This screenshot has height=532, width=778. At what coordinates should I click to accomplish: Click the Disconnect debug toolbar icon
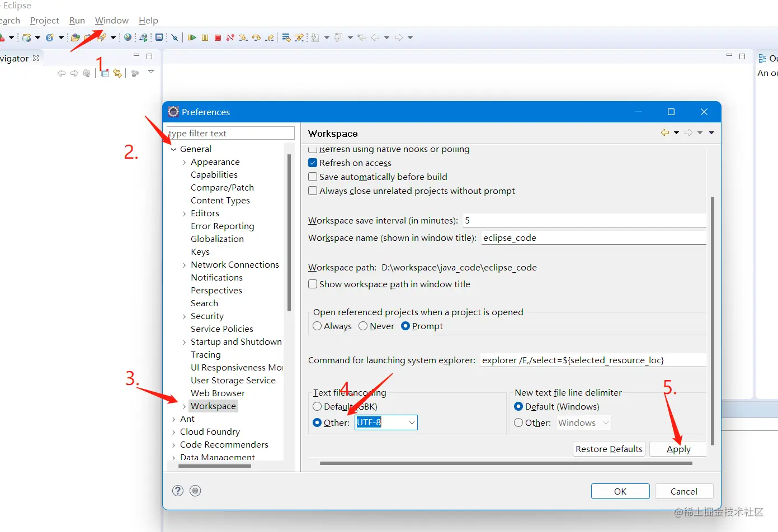[x=230, y=37]
